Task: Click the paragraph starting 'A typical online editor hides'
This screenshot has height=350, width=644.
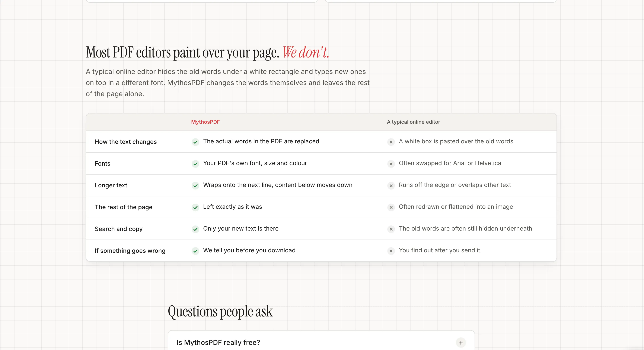Action: (227, 83)
